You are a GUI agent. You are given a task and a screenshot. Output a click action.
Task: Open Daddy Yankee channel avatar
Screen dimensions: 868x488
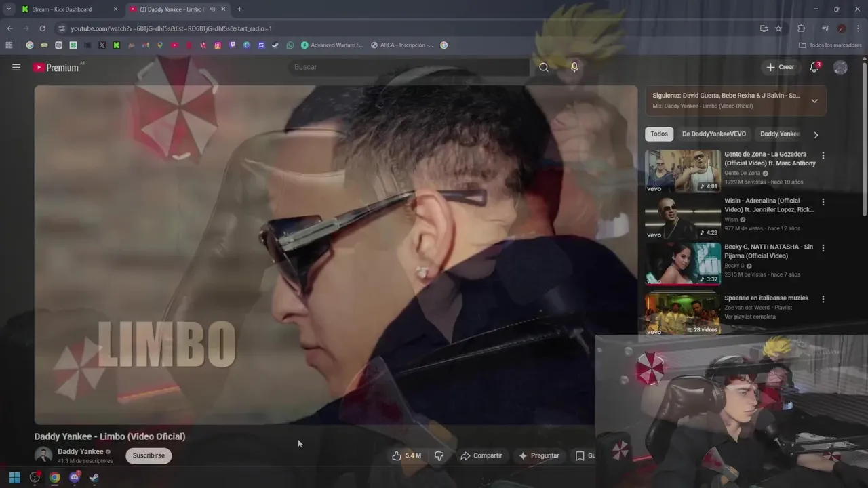43,455
